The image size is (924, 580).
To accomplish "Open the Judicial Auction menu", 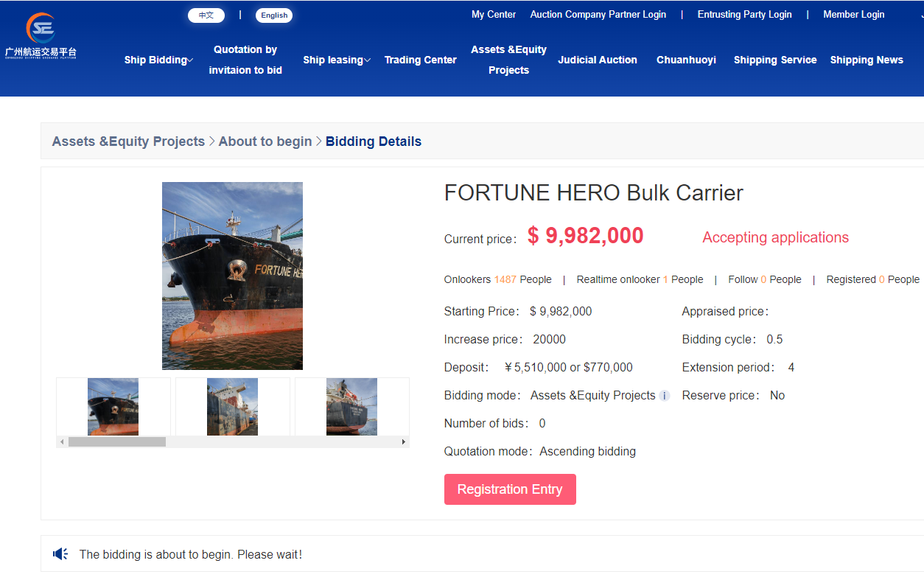I will coord(598,60).
